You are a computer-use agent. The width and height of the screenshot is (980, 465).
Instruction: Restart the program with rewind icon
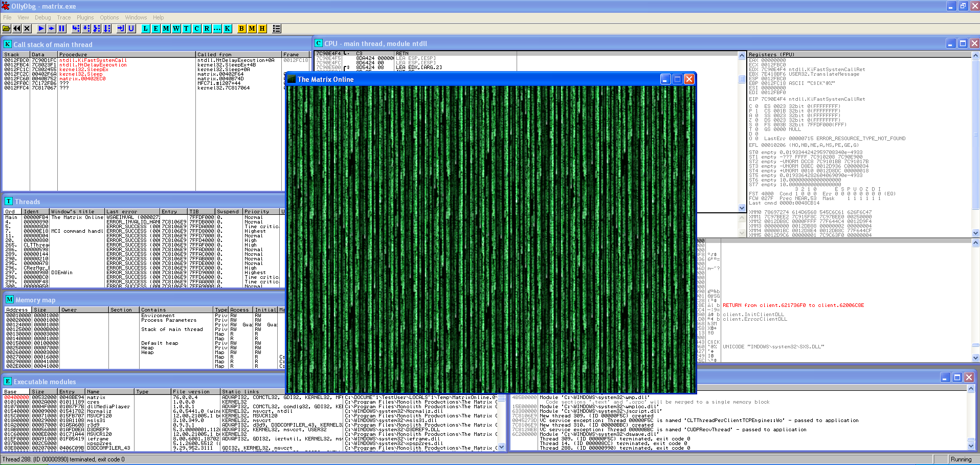pos(17,29)
